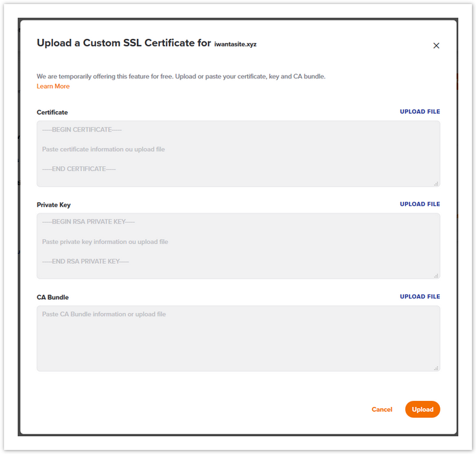The width and height of the screenshot is (476, 454).
Task: Focus the Certificate paste text area
Action: point(238,153)
